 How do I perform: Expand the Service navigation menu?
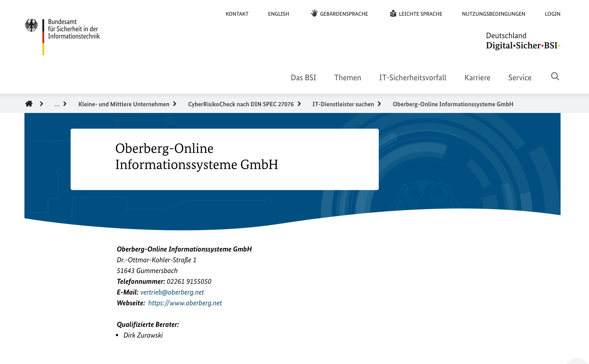pyautogui.click(x=520, y=78)
